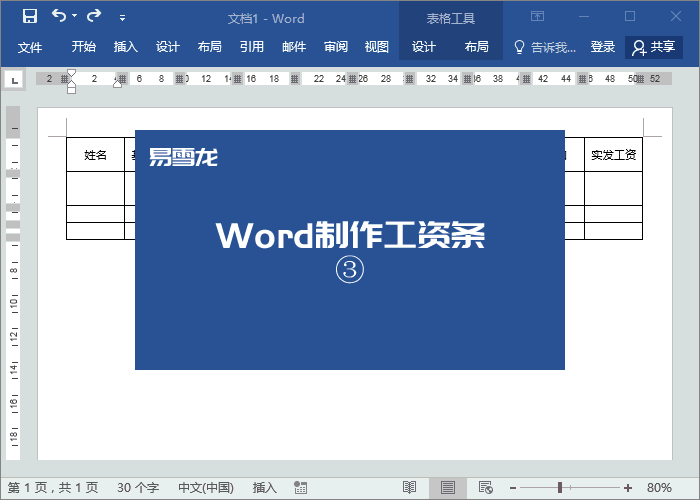
Task: Click page count 第 1 页, 共 1 页
Action: 53,488
